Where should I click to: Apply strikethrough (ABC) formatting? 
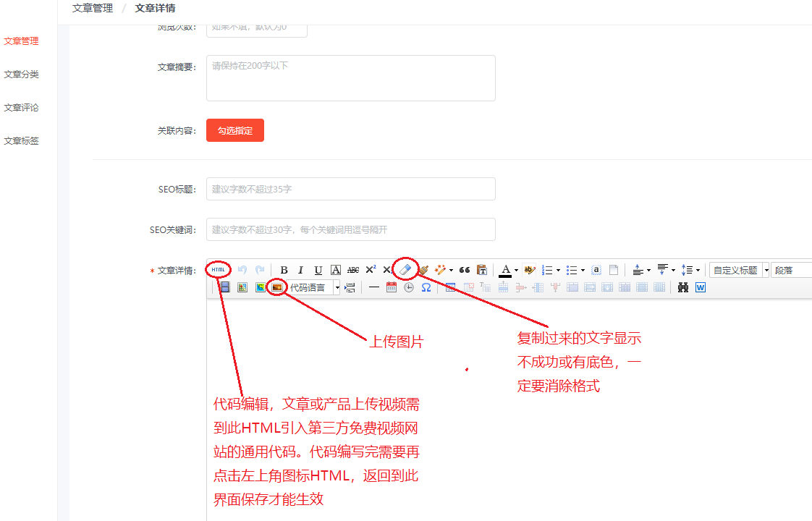[353, 270]
